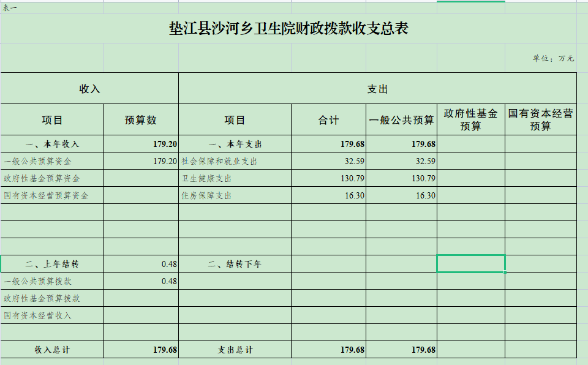Click 一般公共预算 value 179.68 in 支出总计 row
This screenshot has height=365, width=588.
[401, 350]
